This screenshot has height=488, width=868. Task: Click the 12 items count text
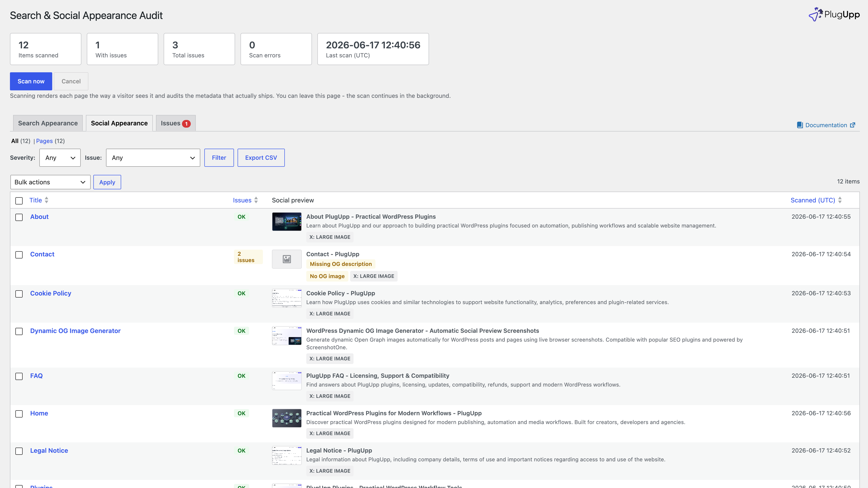[x=848, y=181]
